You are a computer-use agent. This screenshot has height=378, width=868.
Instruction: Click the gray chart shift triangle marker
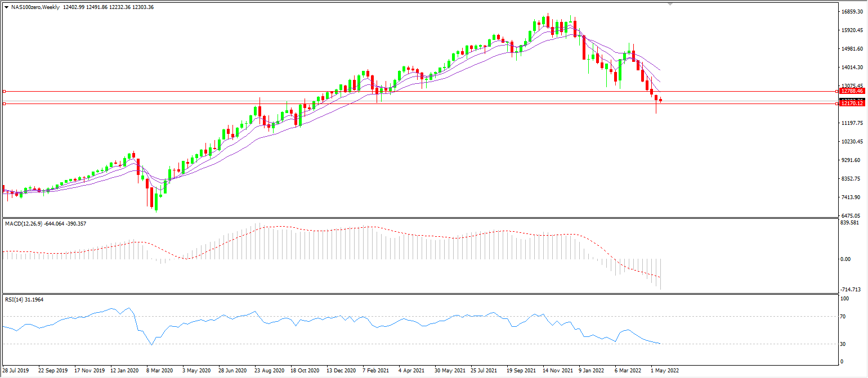coord(670,4)
